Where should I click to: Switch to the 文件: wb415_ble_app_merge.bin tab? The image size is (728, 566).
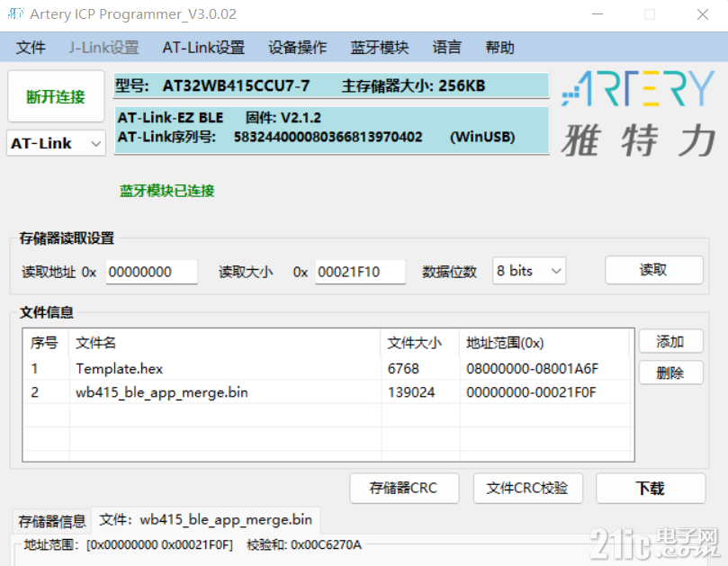click(206, 519)
